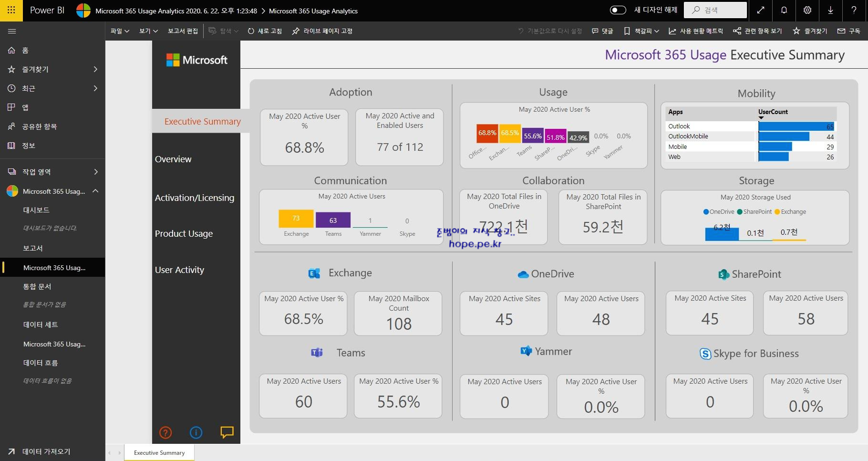868x461 pixels.
Task: Click Exchange legend color marker
Action: pos(777,212)
